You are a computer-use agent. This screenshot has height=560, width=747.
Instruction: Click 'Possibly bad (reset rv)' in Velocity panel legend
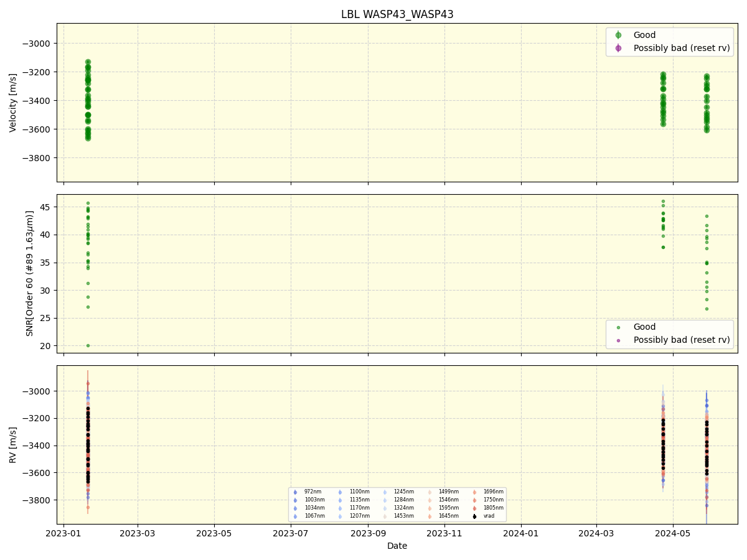click(x=682, y=48)
